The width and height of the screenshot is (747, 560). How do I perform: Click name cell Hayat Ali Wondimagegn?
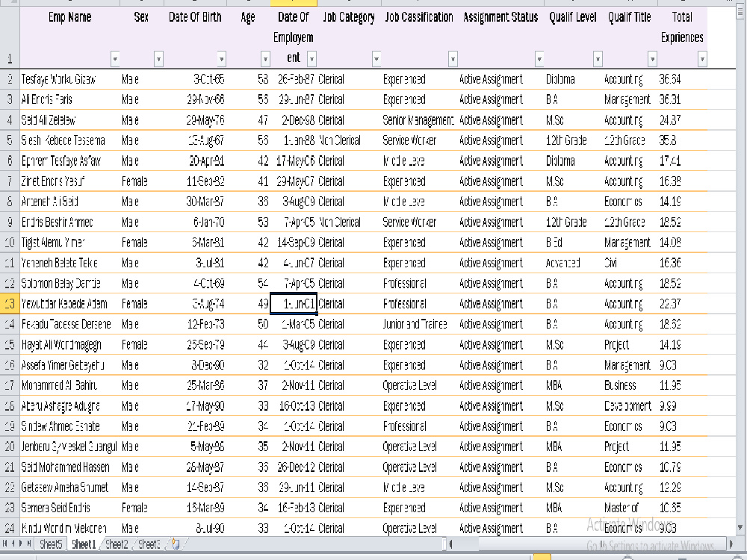click(69, 345)
